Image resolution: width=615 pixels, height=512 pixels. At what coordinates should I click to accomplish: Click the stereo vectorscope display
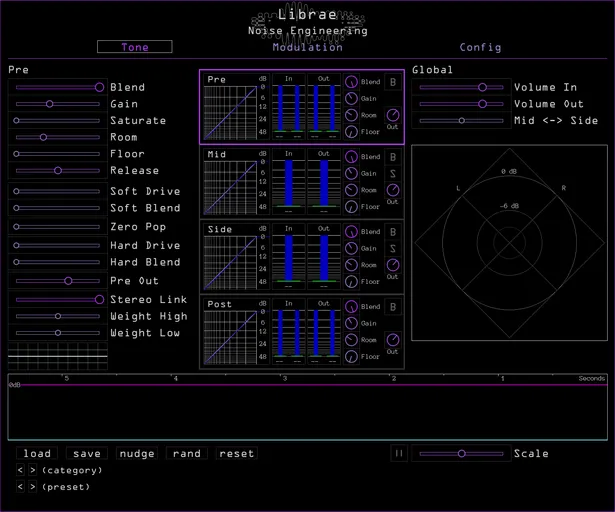coord(509,243)
